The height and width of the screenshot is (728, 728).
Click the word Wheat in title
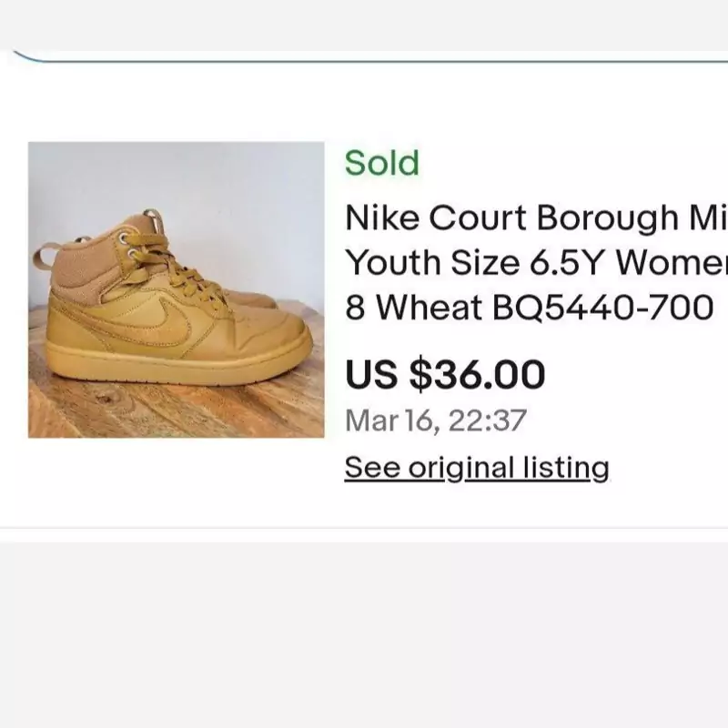click(x=430, y=308)
